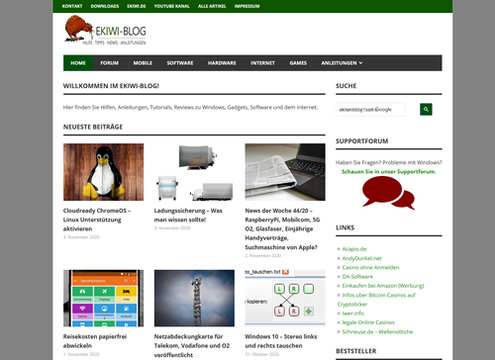Click the Willkommen im eKiwi-Blog heading
495x360 pixels.
click(111, 86)
